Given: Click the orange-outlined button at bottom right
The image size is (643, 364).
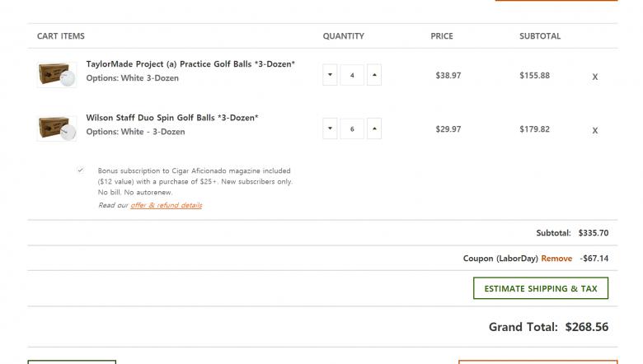Looking at the screenshot, I should click(537, 362).
